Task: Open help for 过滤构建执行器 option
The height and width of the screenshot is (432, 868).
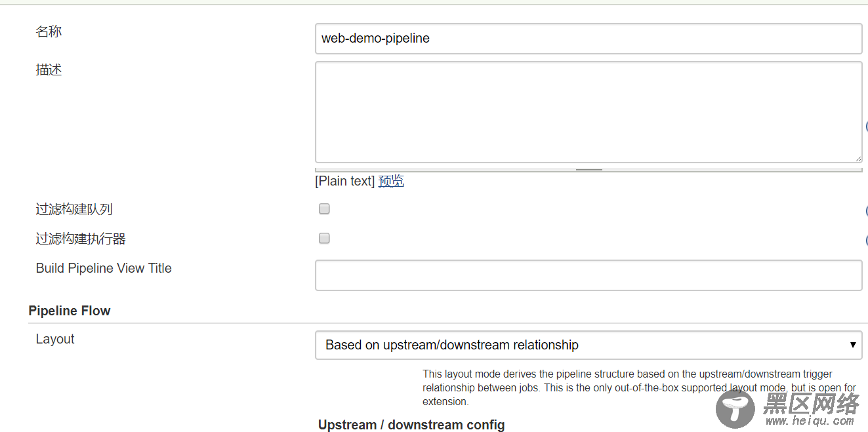Action: tap(866, 241)
